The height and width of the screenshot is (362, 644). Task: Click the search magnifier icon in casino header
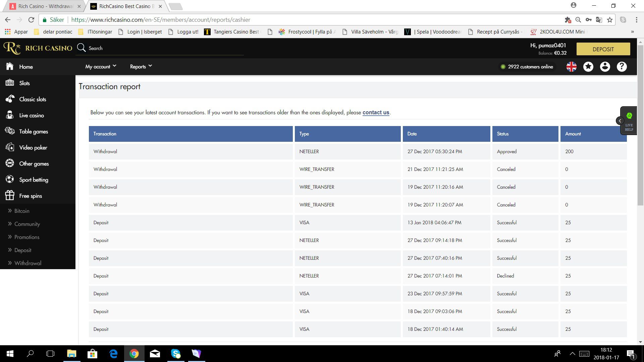(81, 48)
